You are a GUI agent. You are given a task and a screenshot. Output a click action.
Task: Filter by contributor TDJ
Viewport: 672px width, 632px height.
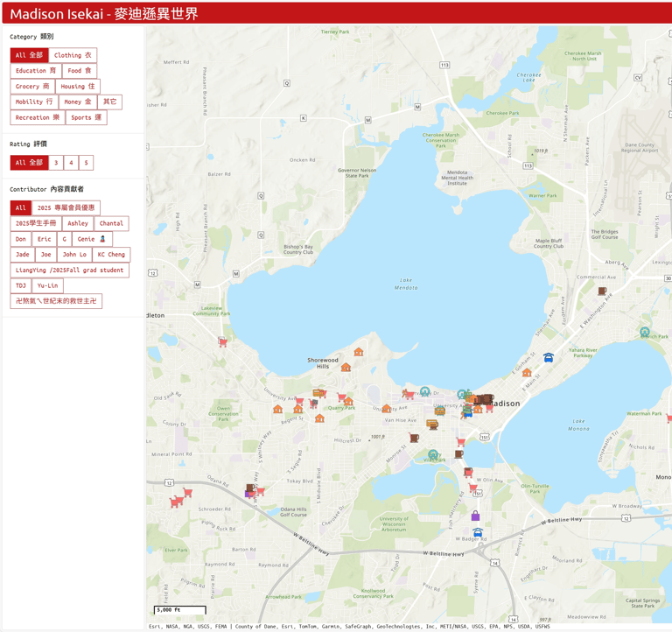(21, 285)
